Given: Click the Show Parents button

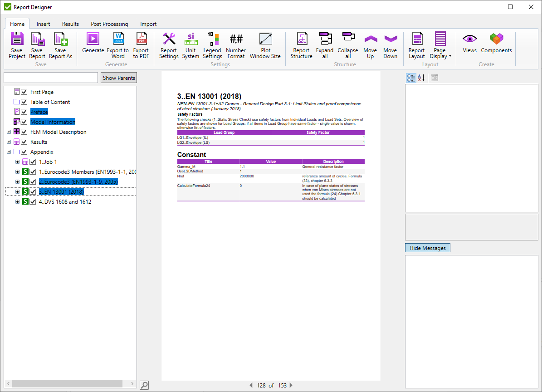Looking at the screenshot, I should (119, 78).
